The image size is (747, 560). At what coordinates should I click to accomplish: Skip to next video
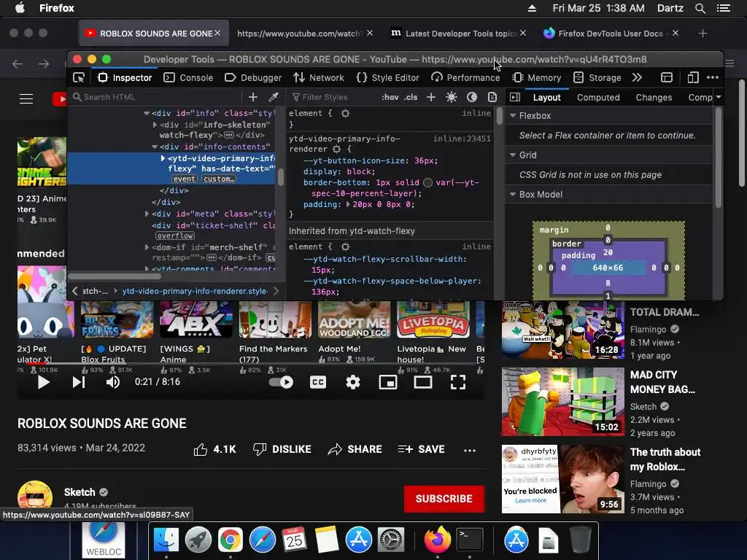tap(79, 382)
